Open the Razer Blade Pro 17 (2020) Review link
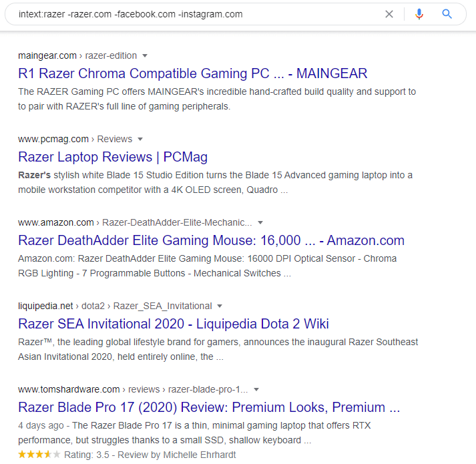Image resolution: width=476 pixels, height=464 pixels. pyautogui.click(x=209, y=407)
